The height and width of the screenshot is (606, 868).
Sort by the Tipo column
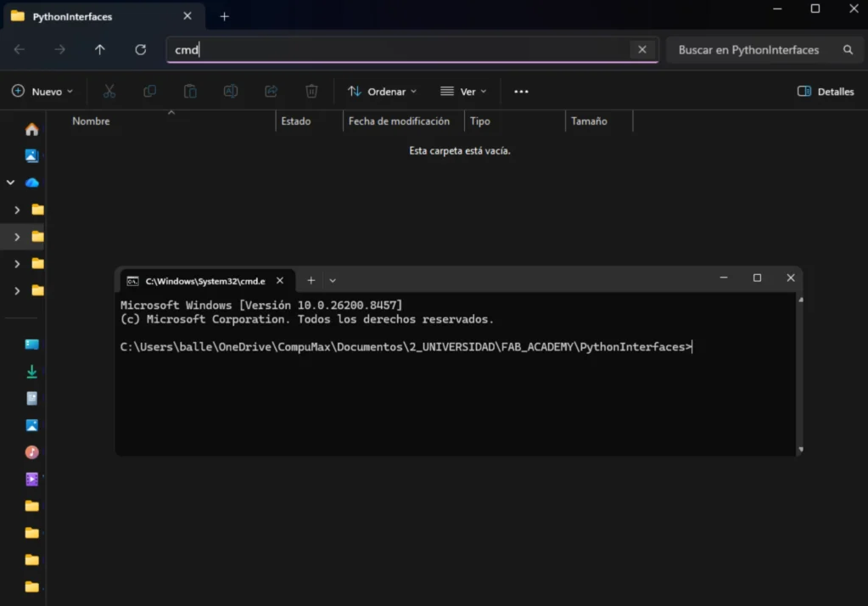click(x=480, y=121)
